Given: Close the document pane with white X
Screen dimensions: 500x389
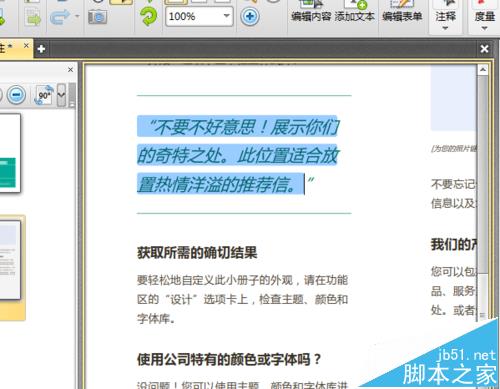Looking at the screenshot, I should [484, 49].
